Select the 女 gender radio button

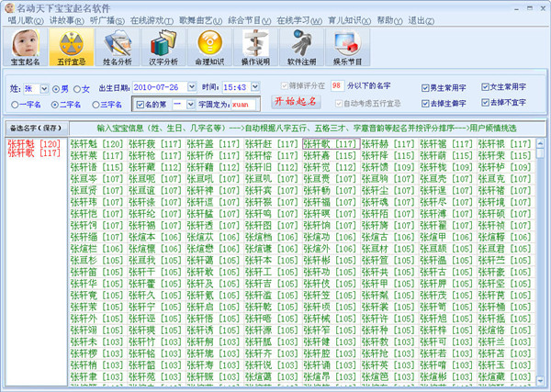[79, 88]
